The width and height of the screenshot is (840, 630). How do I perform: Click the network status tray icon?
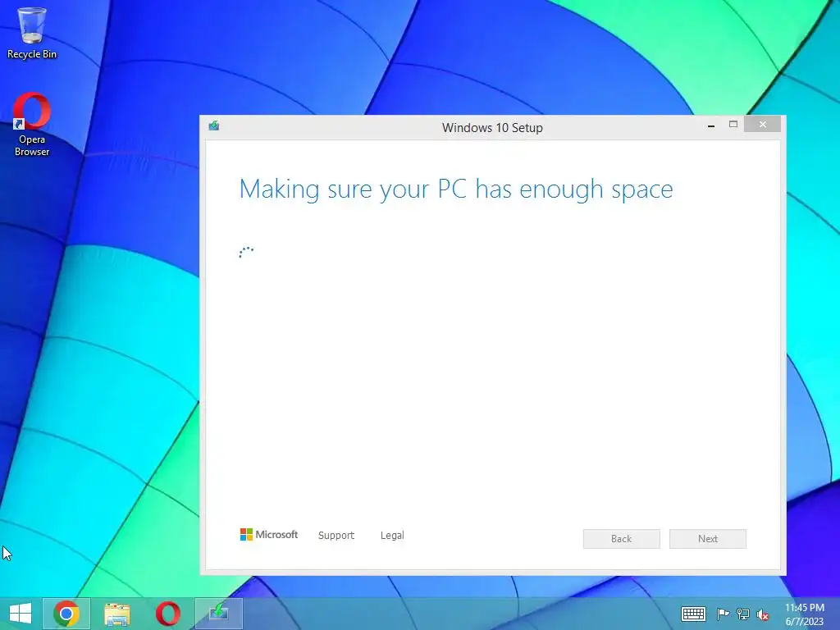(743, 614)
